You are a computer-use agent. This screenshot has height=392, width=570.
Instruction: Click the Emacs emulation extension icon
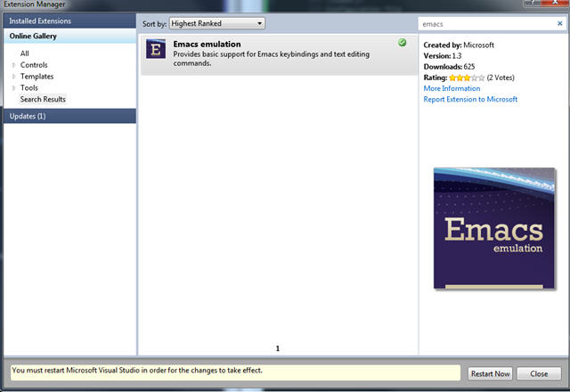pos(156,49)
